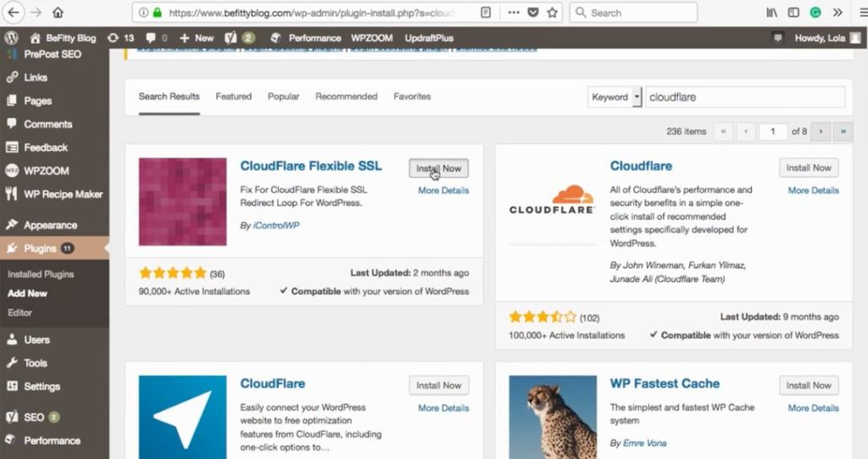Open iControlWP author link
The width and height of the screenshot is (868, 459).
coord(276,226)
